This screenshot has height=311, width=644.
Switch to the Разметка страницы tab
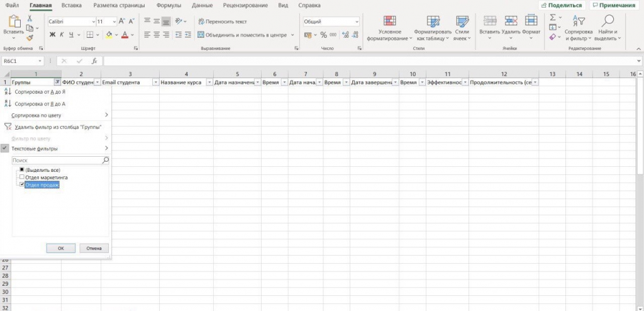(x=119, y=5)
